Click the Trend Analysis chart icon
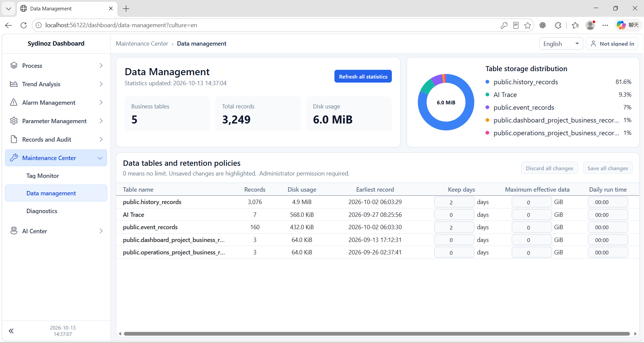Image resolution: width=644 pixels, height=343 pixels. [14, 84]
